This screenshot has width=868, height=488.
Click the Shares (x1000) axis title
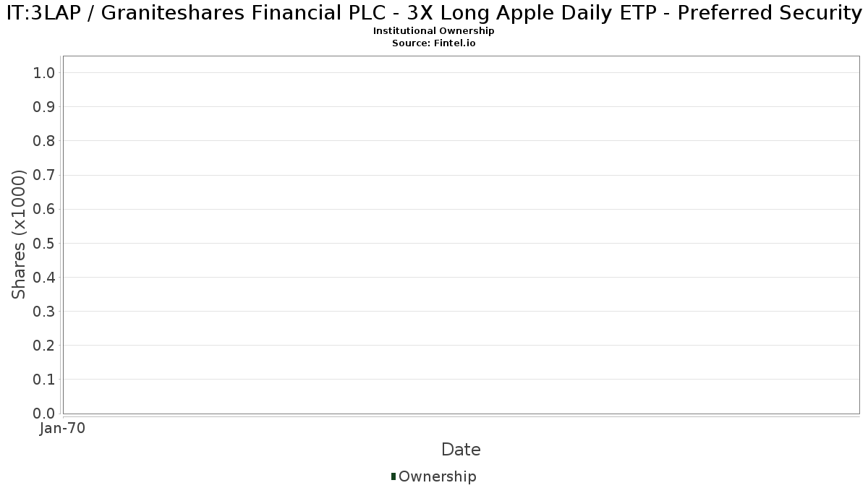coord(20,235)
